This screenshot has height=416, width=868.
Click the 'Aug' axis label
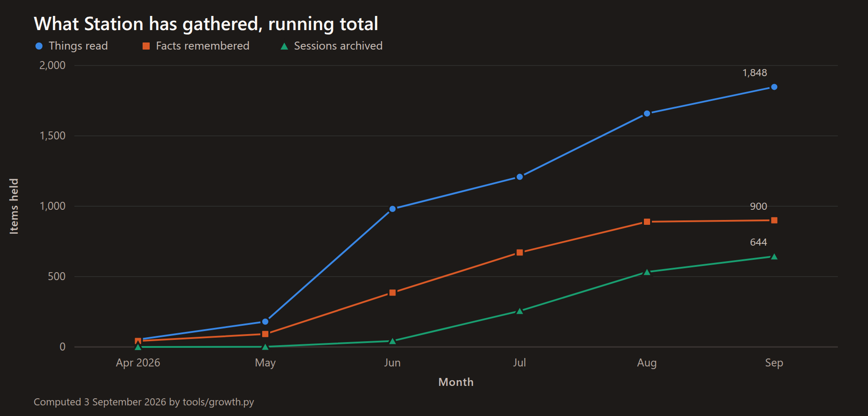[647, 363]
